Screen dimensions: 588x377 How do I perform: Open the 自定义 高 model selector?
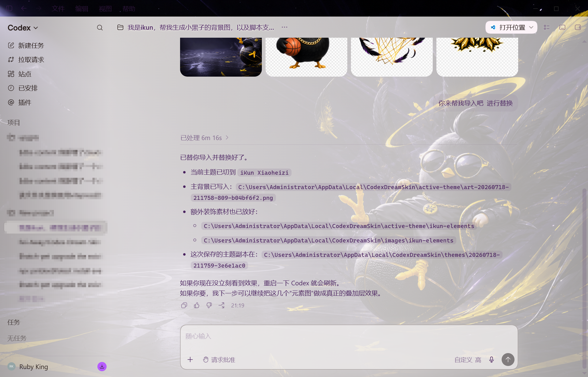(x=468, y=360)
